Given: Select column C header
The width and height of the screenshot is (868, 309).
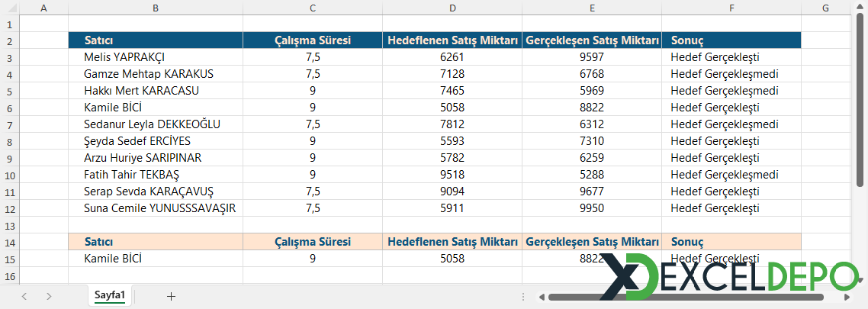Looking at the screenshot, I should click(x=313, y=8).
